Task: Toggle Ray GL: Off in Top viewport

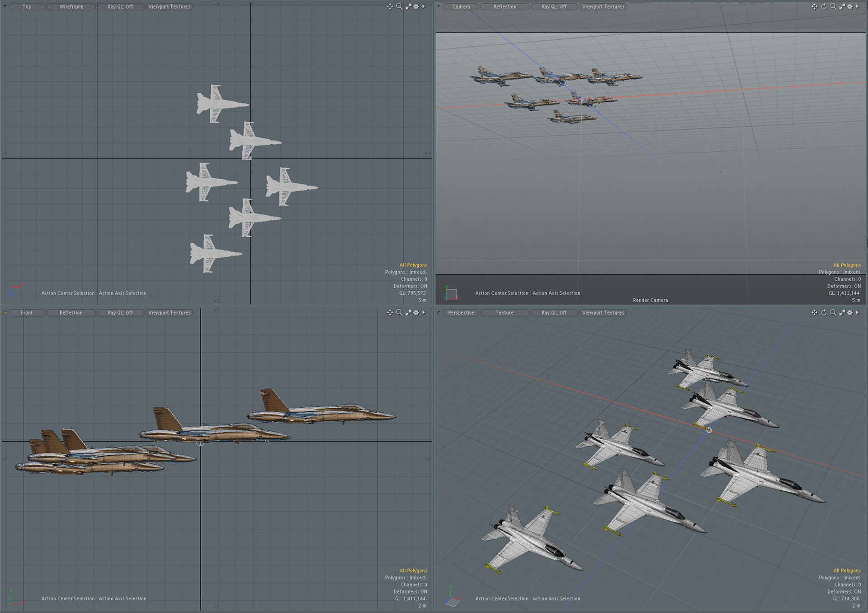Action: (x=120, y=7)
